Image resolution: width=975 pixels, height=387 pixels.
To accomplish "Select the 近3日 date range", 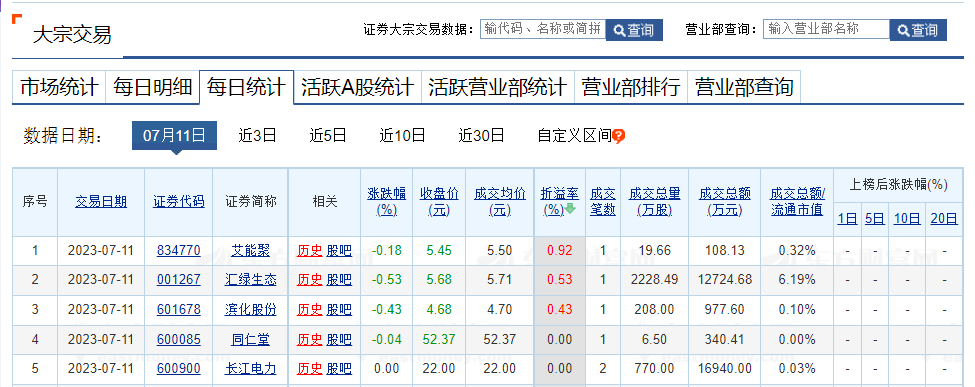I will (x=257, y=136).
